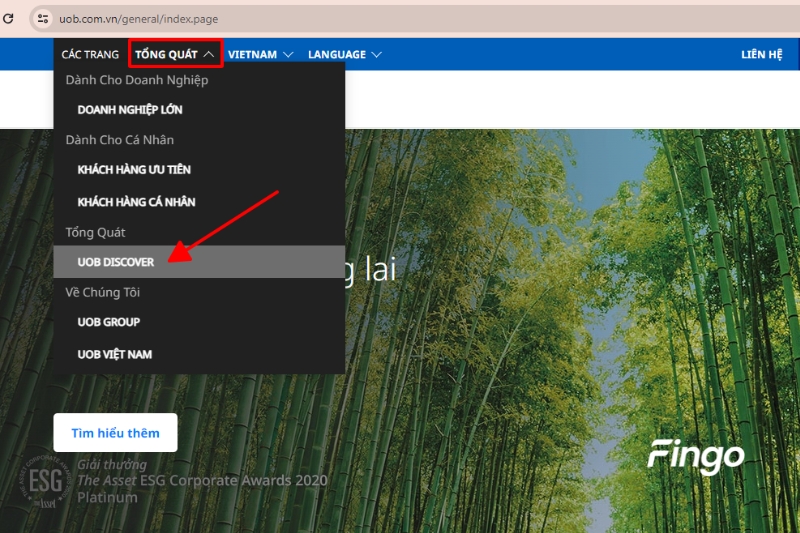The height and width of the screenshot is (533, 800).
Task: Collapse the TỔNG QUÁT dropdown menu
Action: click(x=175, y=54)
